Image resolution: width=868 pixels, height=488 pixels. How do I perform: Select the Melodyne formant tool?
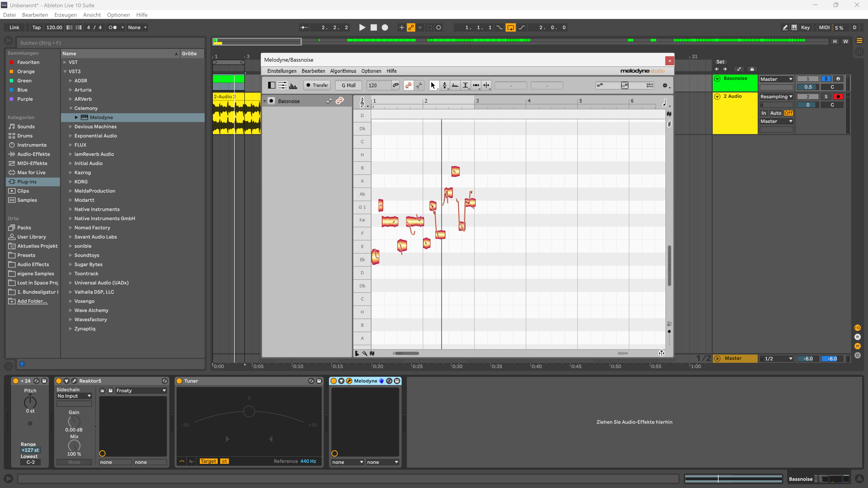coord(455,85)
